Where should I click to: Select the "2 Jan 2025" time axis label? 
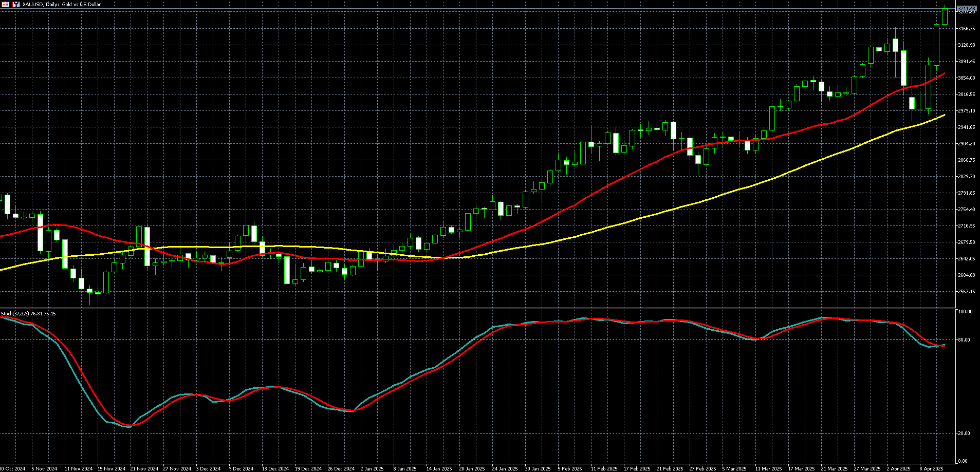click(x=372, y=469)
